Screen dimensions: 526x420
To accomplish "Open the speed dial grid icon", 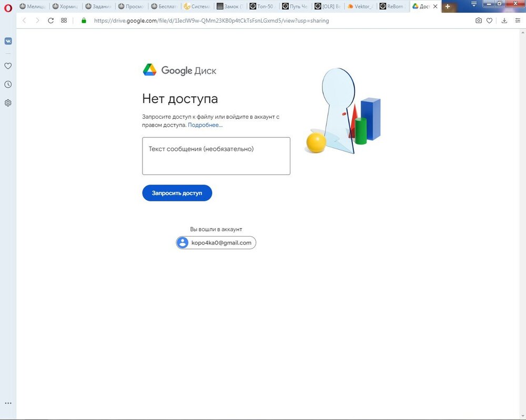I will (64, 21).
